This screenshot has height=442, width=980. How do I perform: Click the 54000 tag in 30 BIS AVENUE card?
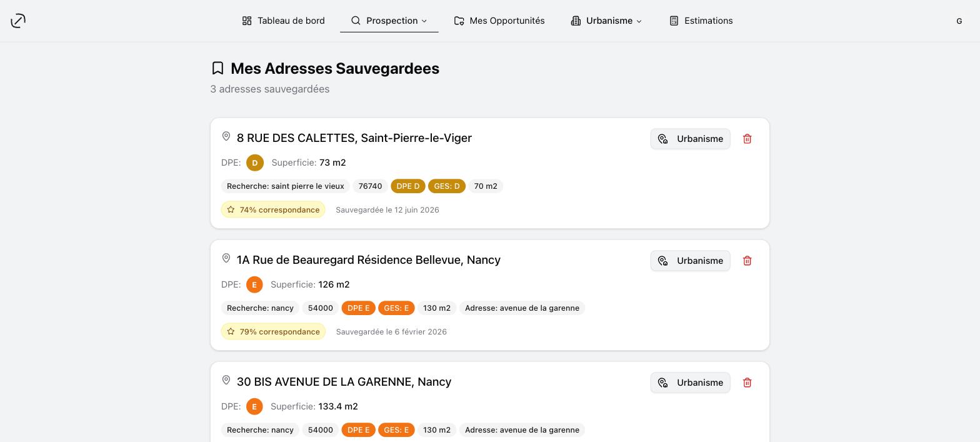pos(321,430)
